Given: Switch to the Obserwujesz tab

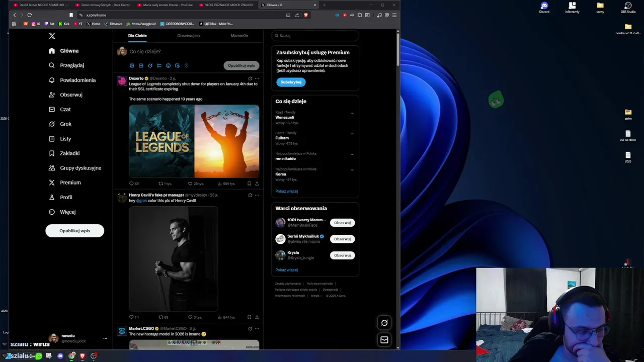Looking at the screenshot, I should [189, 36].
